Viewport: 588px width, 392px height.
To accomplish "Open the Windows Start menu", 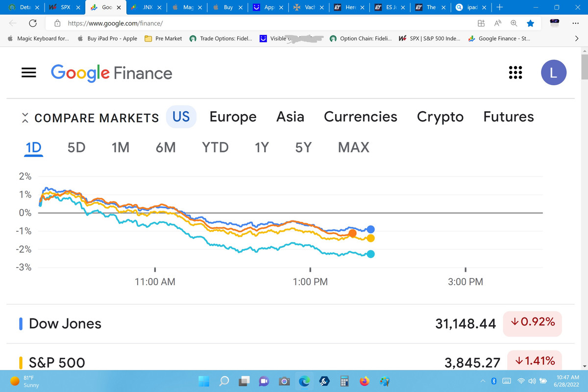I will point(204,381).
